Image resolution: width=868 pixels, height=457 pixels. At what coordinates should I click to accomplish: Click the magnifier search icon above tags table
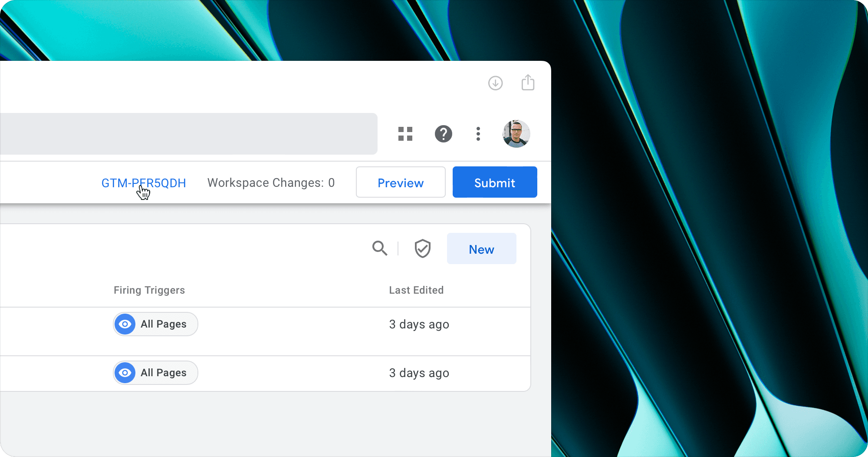(380, 248)
